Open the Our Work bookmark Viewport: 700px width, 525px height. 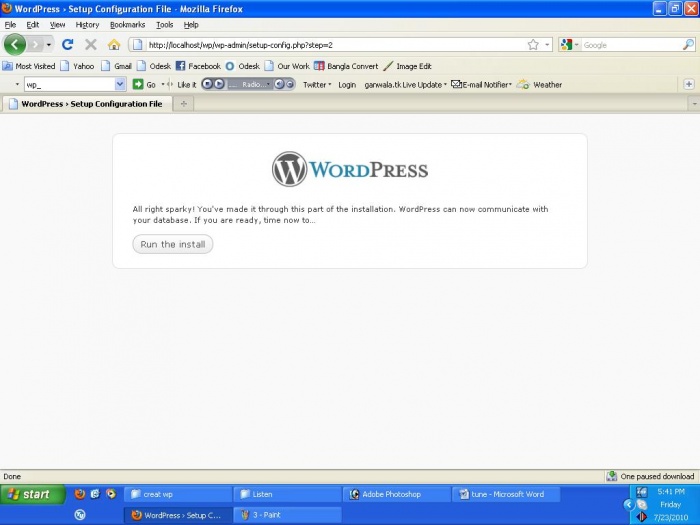pyautogui.click(x=287, y=66)
